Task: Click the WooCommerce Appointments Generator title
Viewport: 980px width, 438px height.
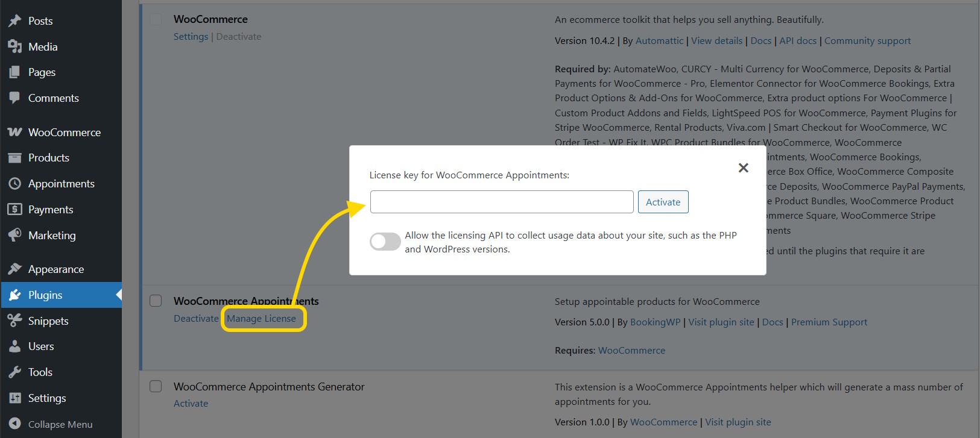Action: pos(269,387)
